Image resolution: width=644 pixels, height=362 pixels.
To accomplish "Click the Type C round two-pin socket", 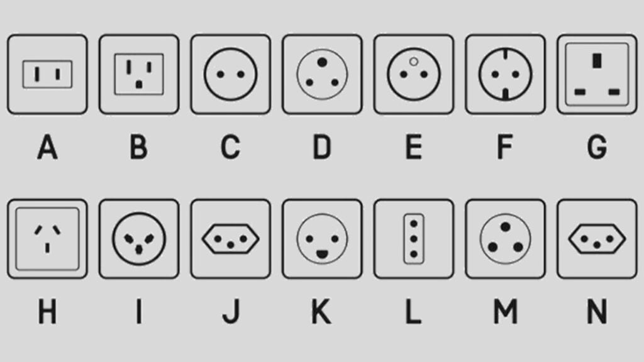I will (230, 74).
